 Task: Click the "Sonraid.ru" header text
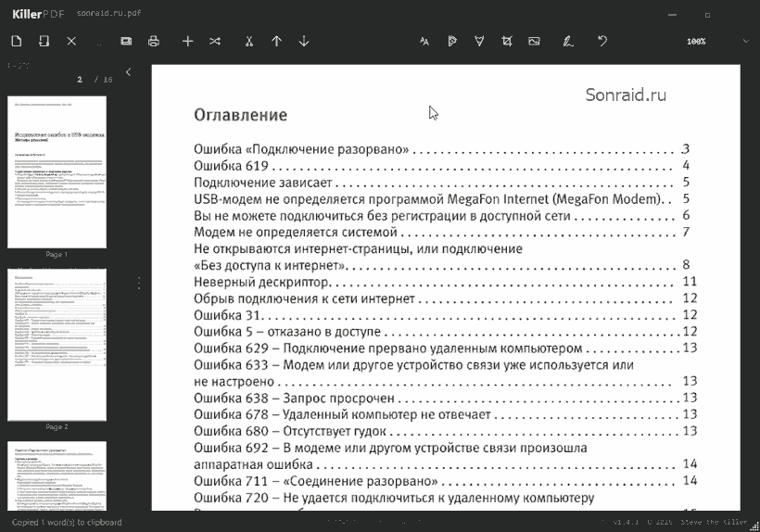626,95
